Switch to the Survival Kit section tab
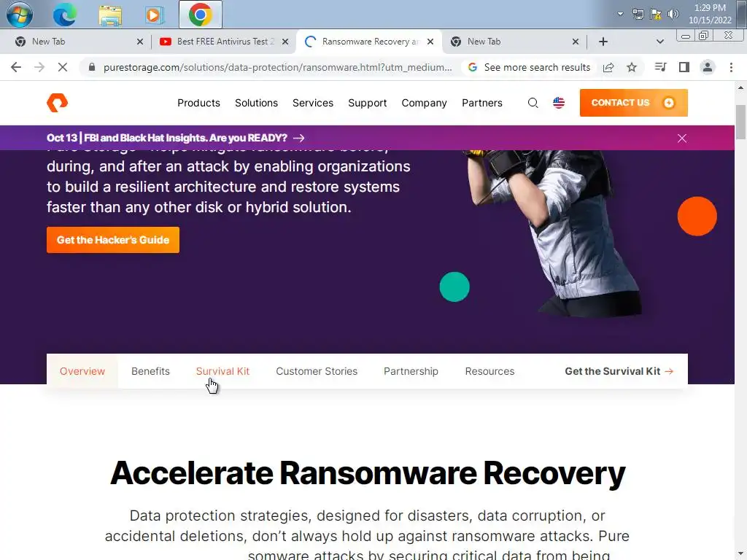This screenshot has height=560, width=747. (x=222, y=371)
